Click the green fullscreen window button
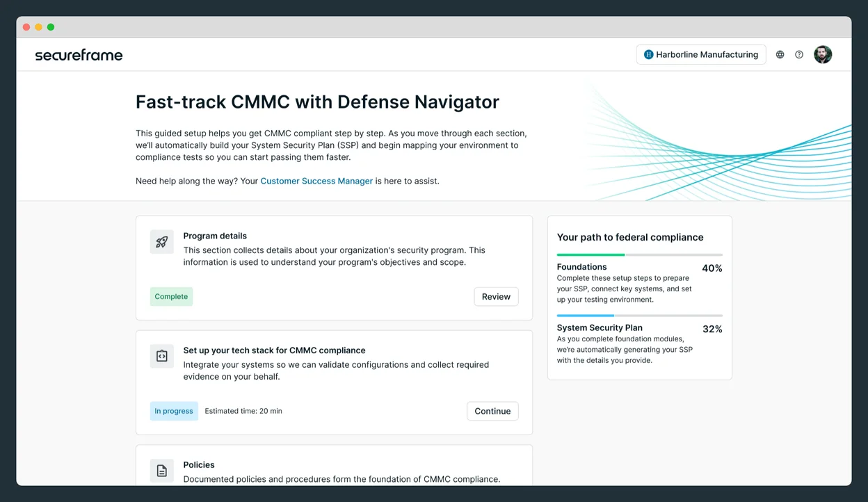 click(51, 27)
